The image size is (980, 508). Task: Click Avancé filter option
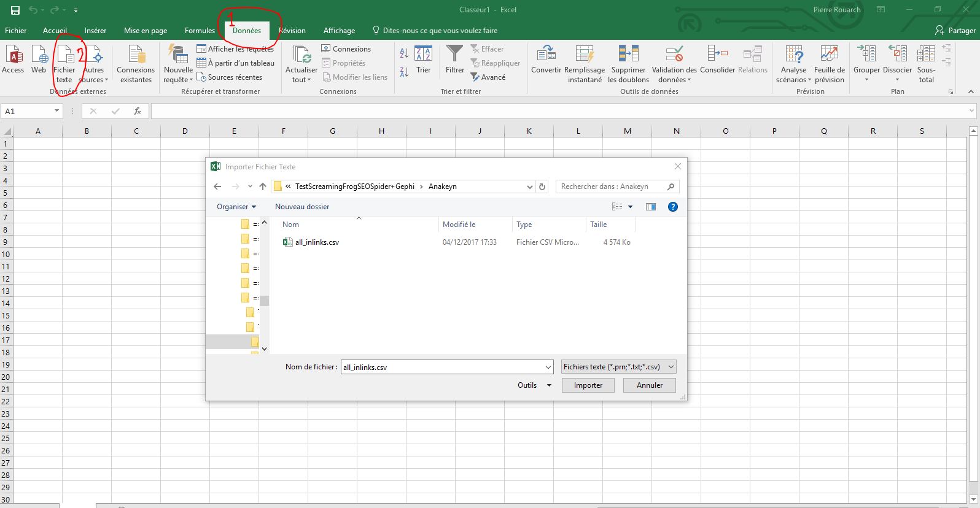pos(488,77)
